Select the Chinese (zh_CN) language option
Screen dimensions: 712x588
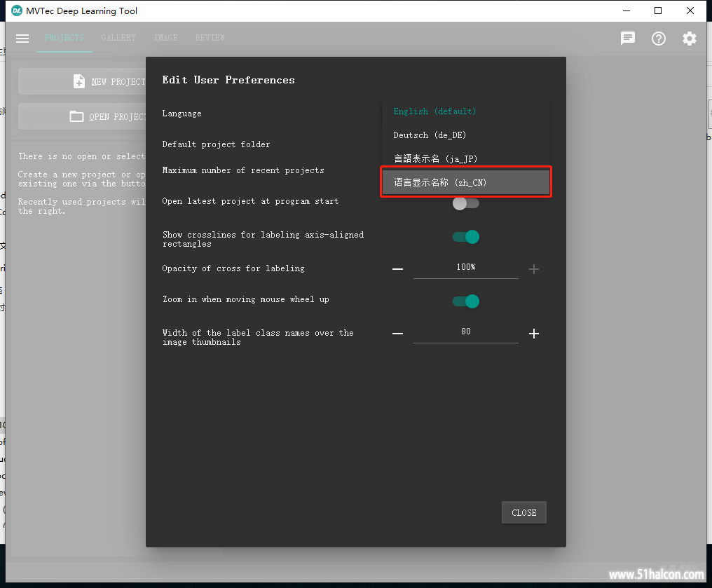click(x=465, y=182)
